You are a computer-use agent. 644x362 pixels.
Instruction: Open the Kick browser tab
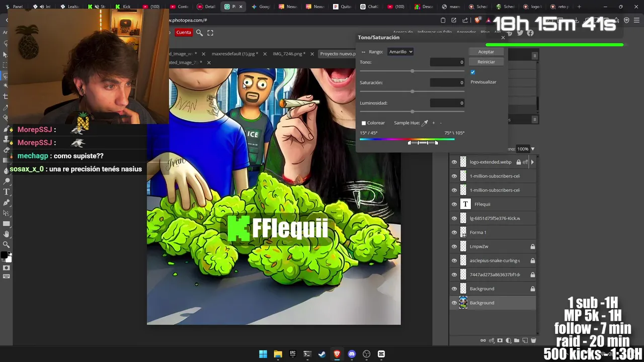tap(123, 7)
